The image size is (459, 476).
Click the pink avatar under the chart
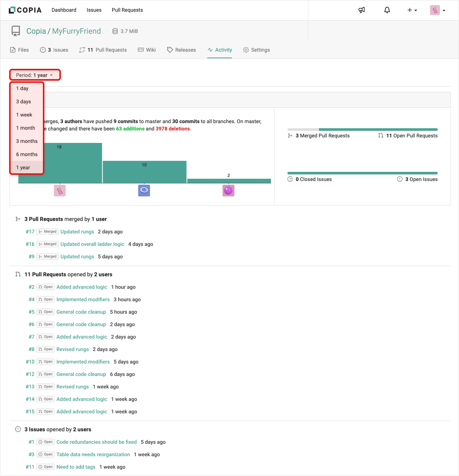(60, 191)
